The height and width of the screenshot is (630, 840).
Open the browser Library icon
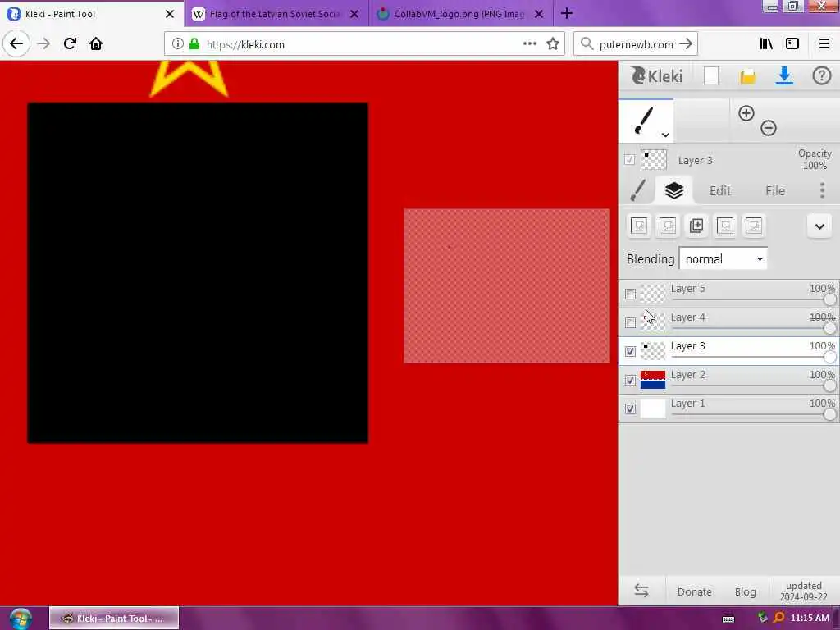point(766,43)
